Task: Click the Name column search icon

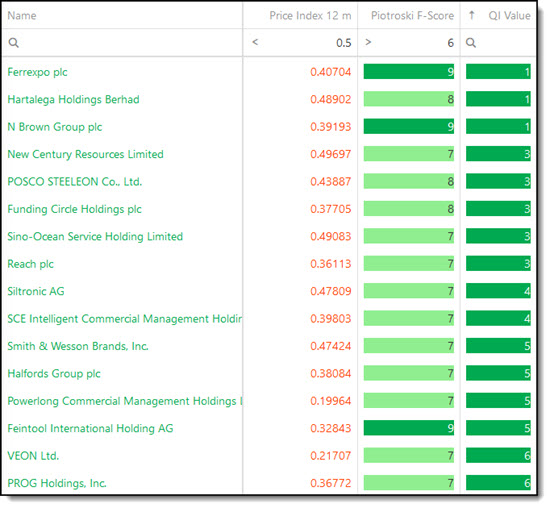Action: (x=14, y=43)
